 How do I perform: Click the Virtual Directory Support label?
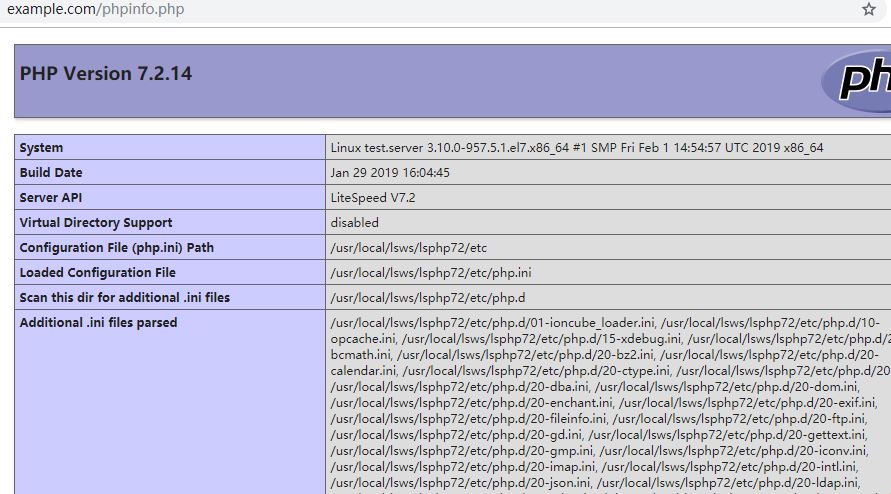pyautogui.click(x=96, y=223)
